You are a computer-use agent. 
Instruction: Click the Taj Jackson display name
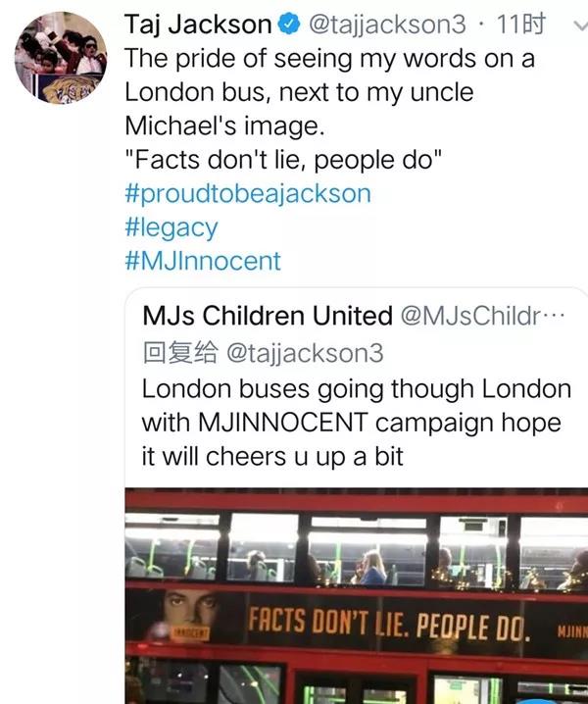point(200,25)
